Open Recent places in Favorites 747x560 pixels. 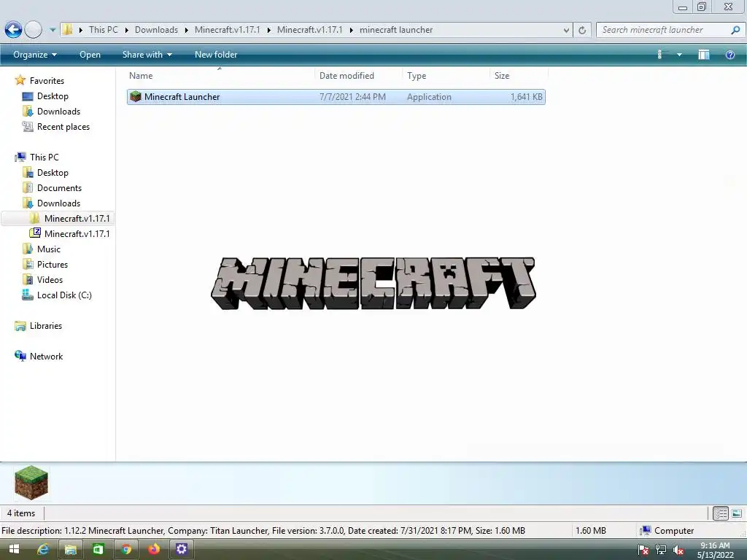[x=63, y=127]
